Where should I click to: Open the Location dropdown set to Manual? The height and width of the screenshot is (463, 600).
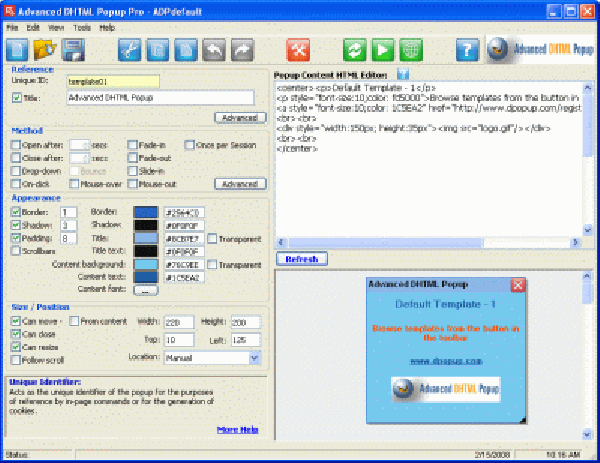(x=254, y=356)
